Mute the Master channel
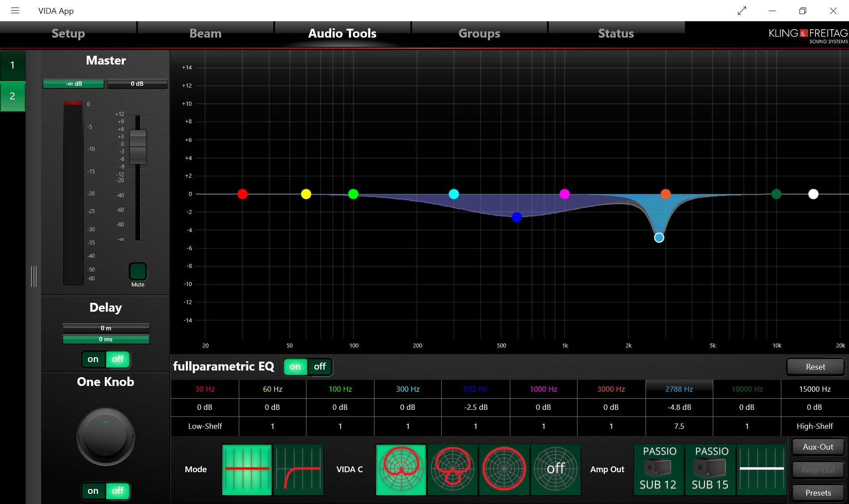 click(x=138, y=271)
